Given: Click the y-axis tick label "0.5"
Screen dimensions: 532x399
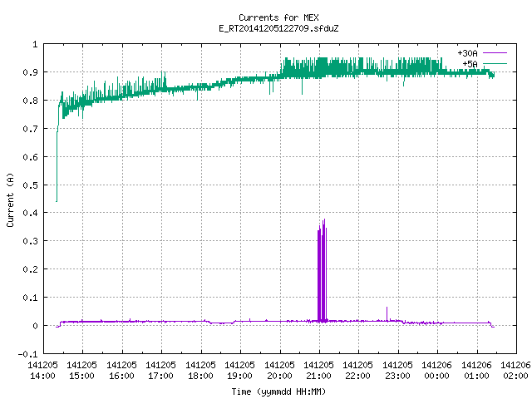Looking at the screenshot, I should [30, 185].
